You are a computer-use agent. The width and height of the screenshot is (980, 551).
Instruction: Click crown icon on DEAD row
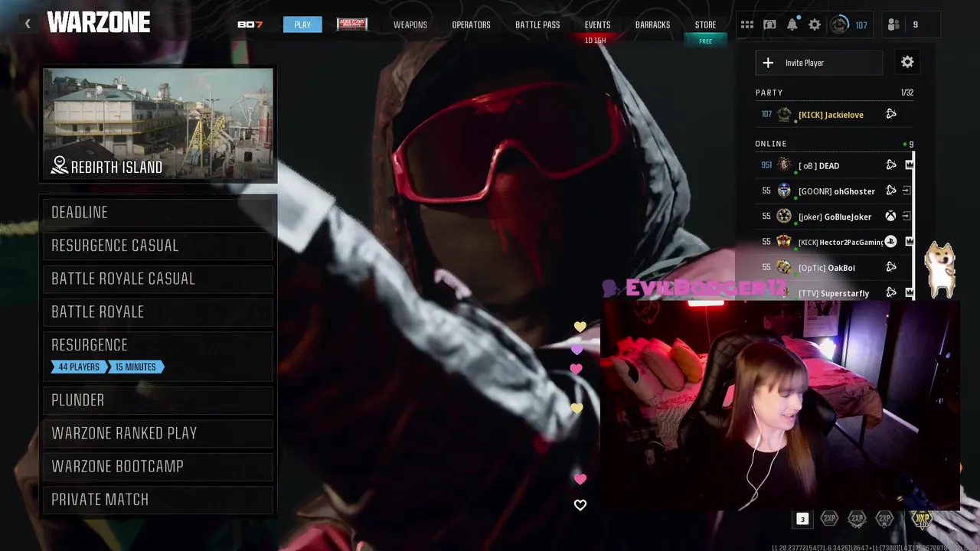tap(909, 165)
